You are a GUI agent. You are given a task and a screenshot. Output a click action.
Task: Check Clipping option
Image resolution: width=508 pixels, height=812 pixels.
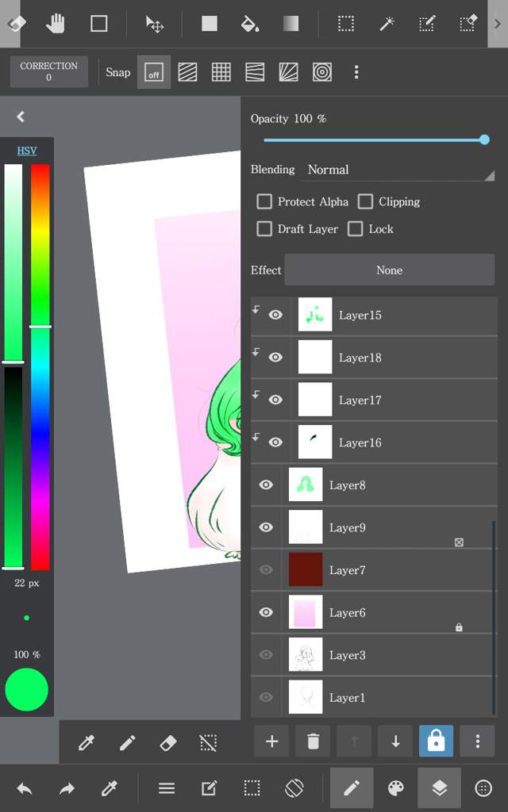tap(365, 201)
